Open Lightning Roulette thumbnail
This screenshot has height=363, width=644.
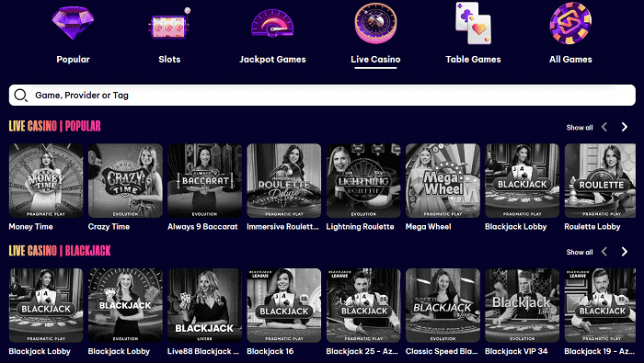point(363,180)
